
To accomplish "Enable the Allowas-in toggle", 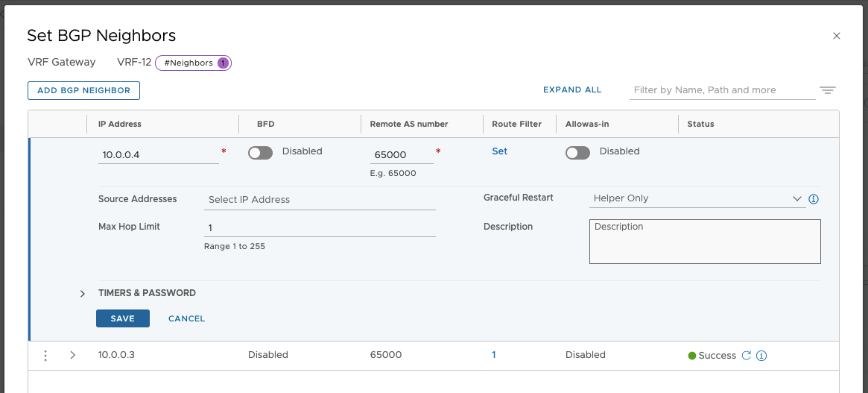I will pos(577,152).
